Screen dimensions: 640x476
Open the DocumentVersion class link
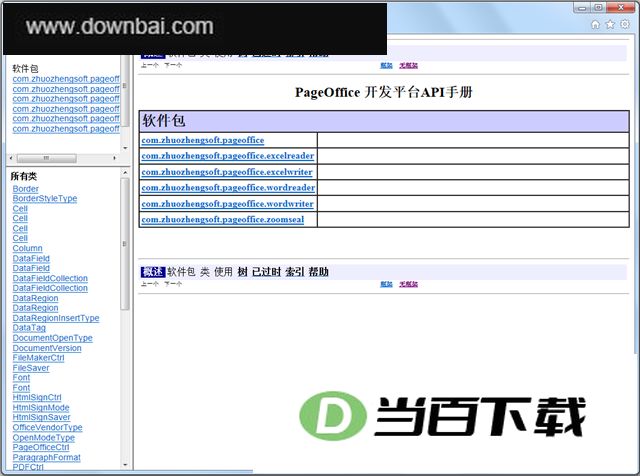coord(47,348)
